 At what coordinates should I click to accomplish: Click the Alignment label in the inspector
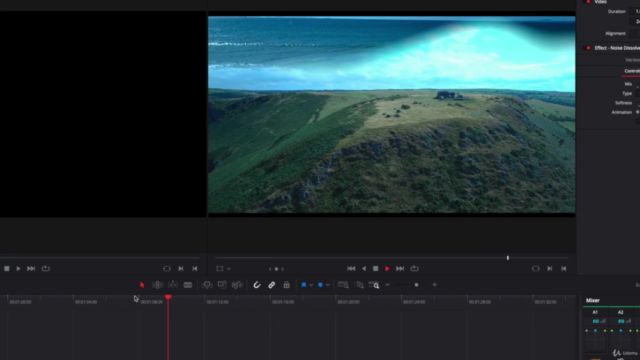point(615,33)
